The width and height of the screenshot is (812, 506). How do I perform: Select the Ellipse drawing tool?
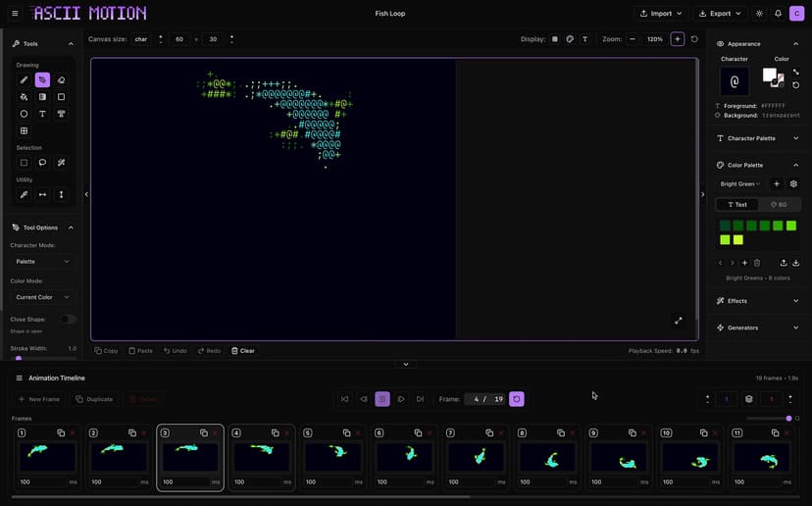pyautogui.click(x=24, y=114)
